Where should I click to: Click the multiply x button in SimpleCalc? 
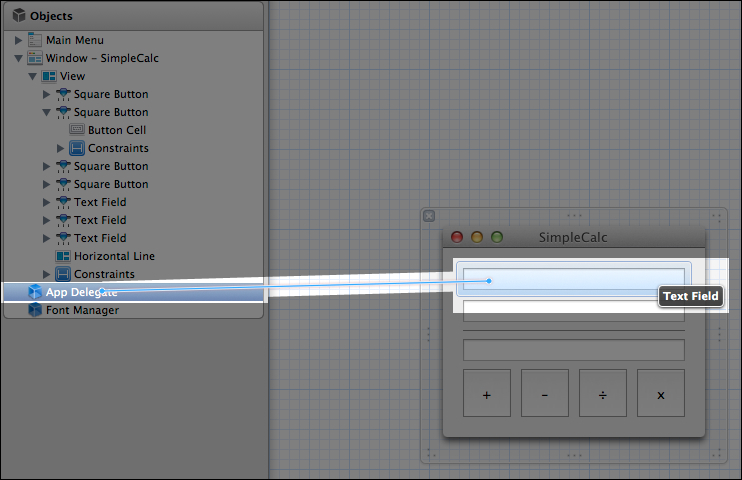661,393
